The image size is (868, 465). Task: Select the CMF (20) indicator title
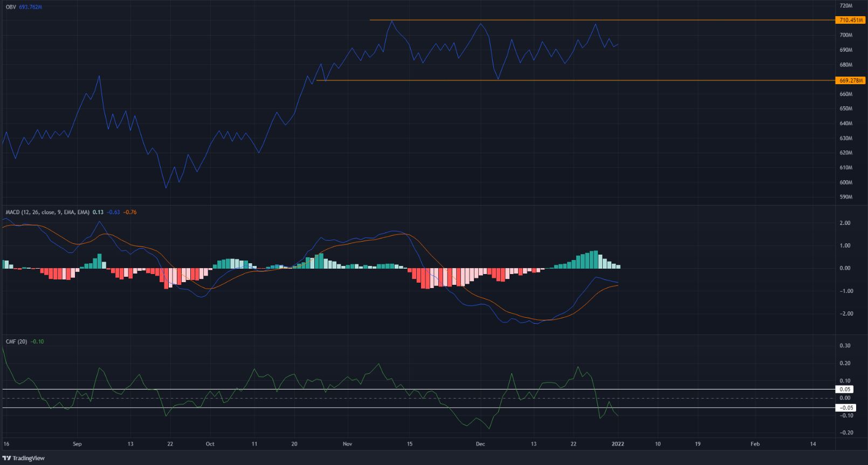point(16,342)
